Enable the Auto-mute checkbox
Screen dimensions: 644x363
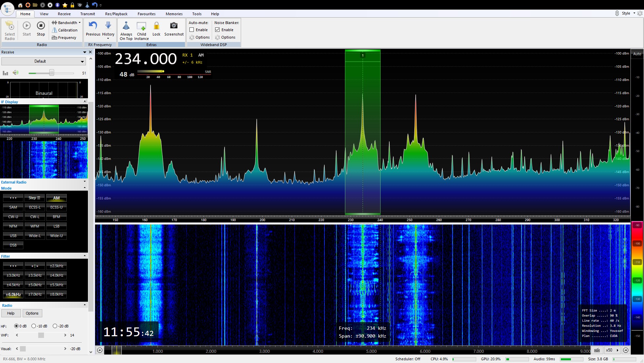[192, 30]
